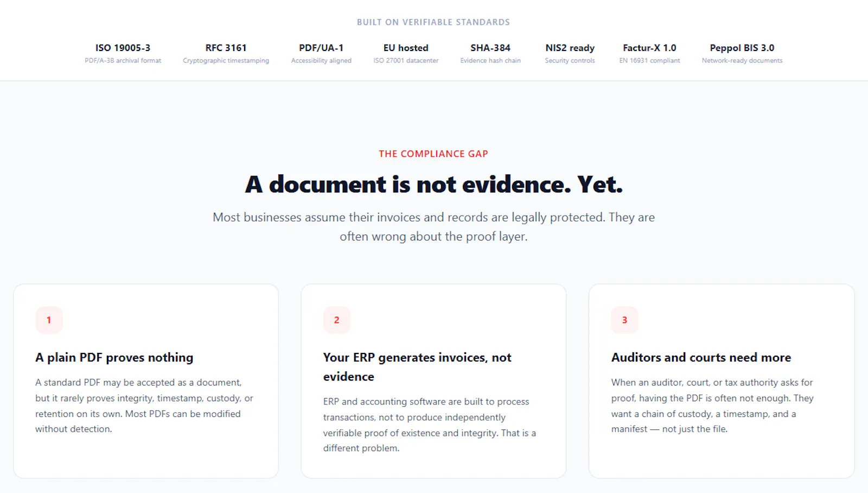Select 'Network-ready documents' caption
The image size is (868, 493).
click(x=742, y=61)
